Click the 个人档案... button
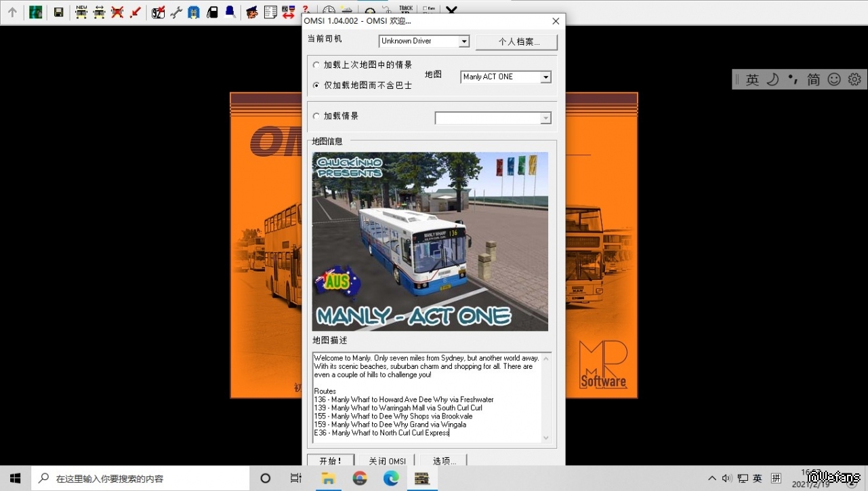 point(516,42)
